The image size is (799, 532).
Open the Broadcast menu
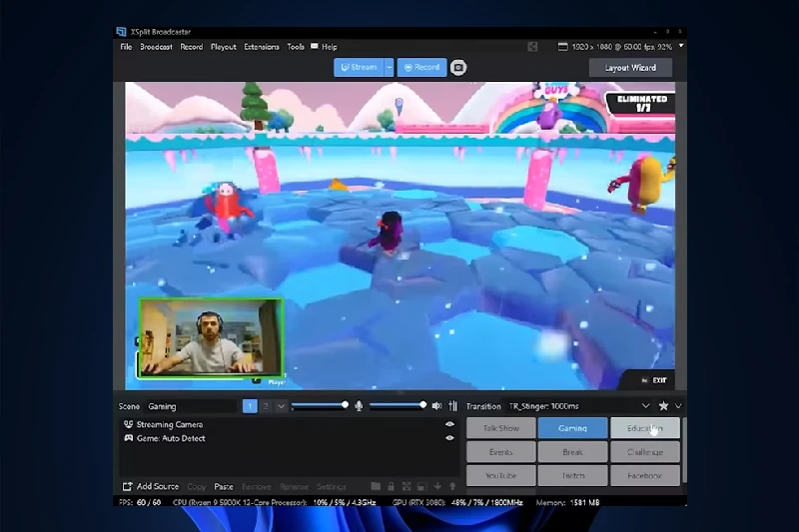[x=156, y=47]
